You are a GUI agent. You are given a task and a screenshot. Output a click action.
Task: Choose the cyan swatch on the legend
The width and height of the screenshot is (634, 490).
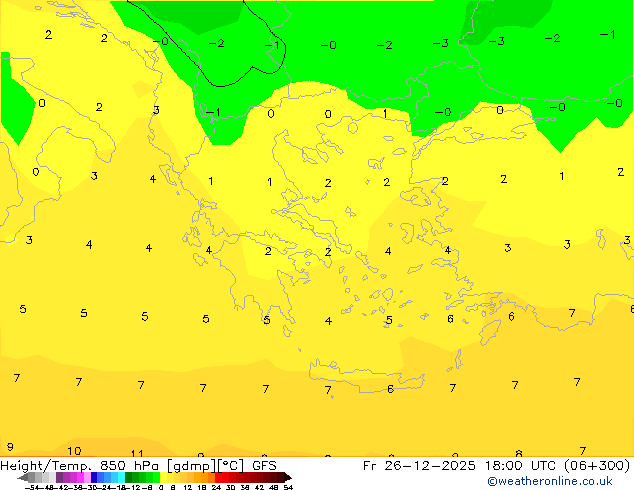point(121,477)
